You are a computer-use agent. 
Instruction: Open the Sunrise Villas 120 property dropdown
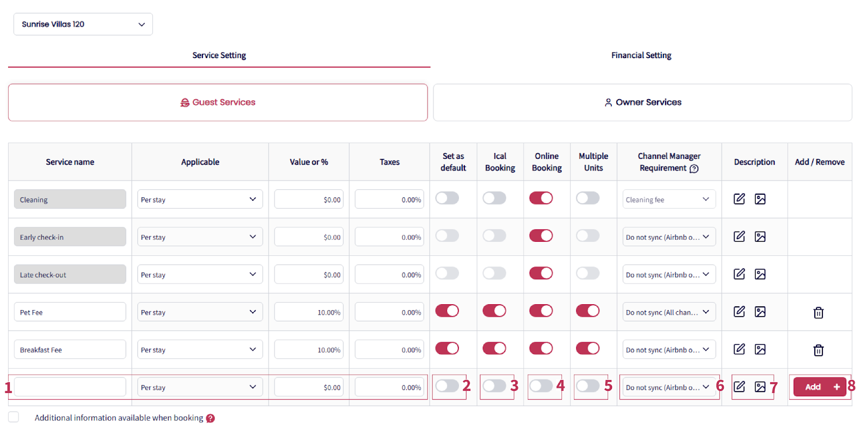click(x=83, y=24)
